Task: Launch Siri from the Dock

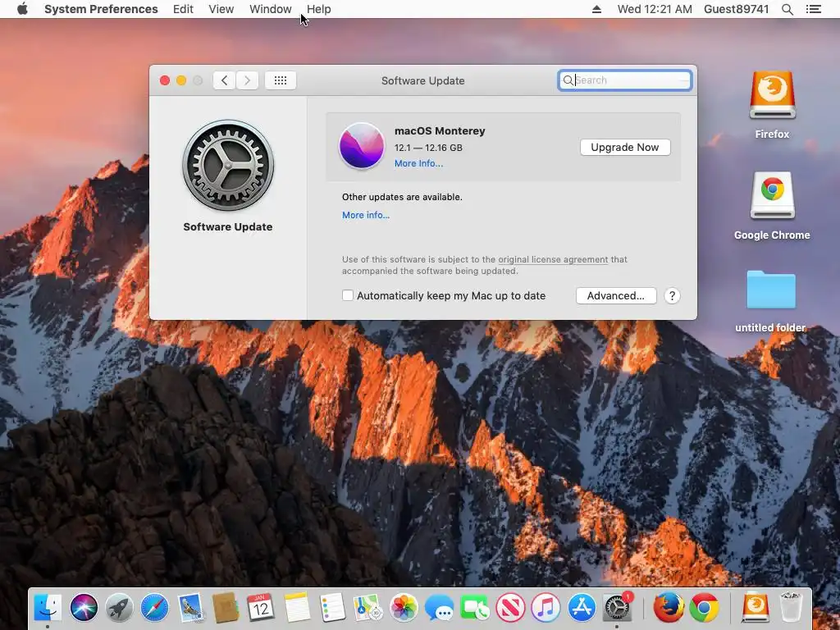Action: [84, 608]
